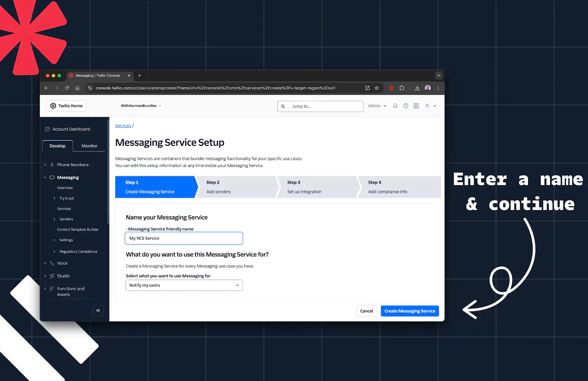Switch to the Monitor tab
This screenshot has width=588, height=381.
[89, 146]
